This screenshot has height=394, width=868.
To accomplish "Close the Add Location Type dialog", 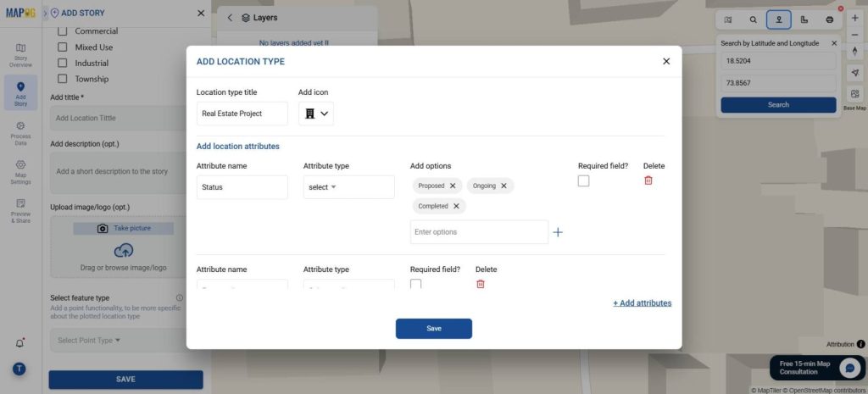I will click(x=666, y=61).
